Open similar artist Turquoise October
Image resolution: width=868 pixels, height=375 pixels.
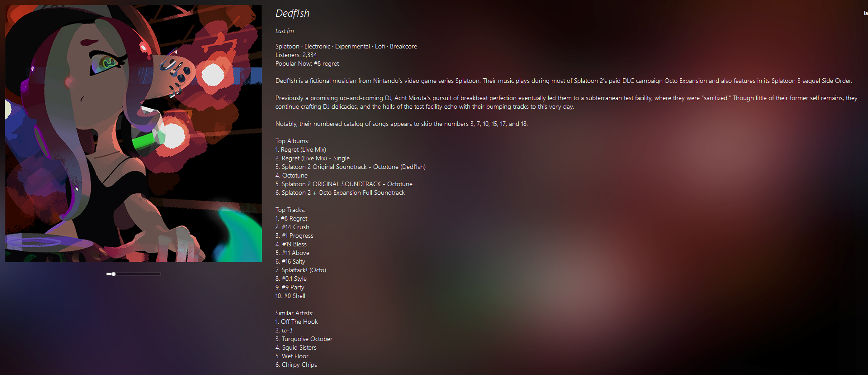(307, 339)
